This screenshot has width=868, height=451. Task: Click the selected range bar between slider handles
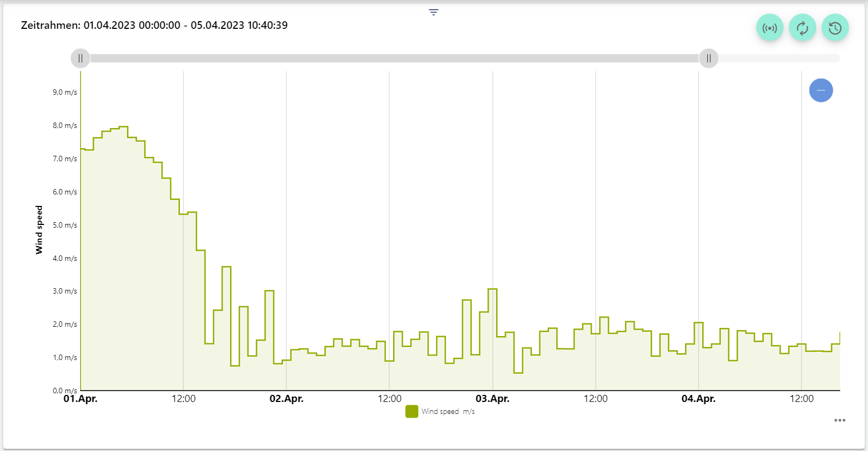click(393, 58)
